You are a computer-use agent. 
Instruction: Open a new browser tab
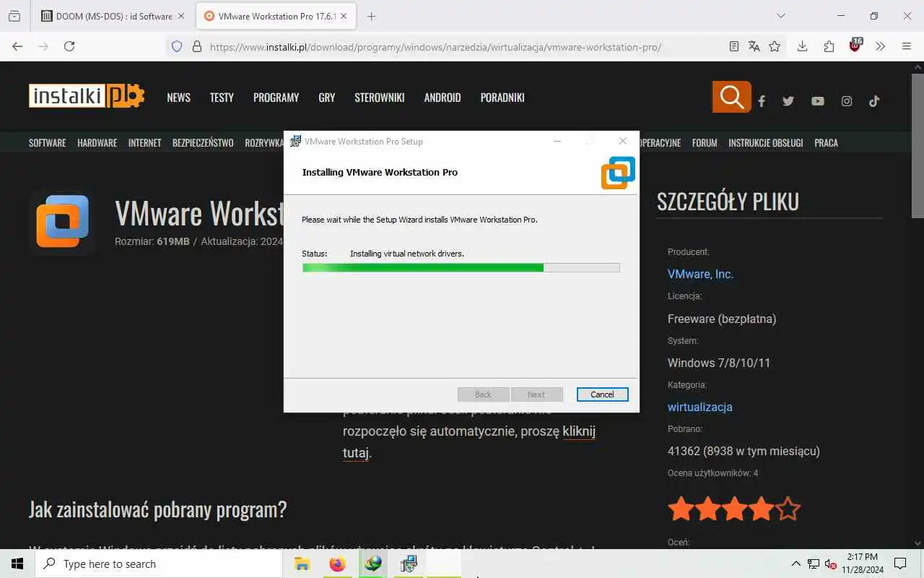[371, 16]
